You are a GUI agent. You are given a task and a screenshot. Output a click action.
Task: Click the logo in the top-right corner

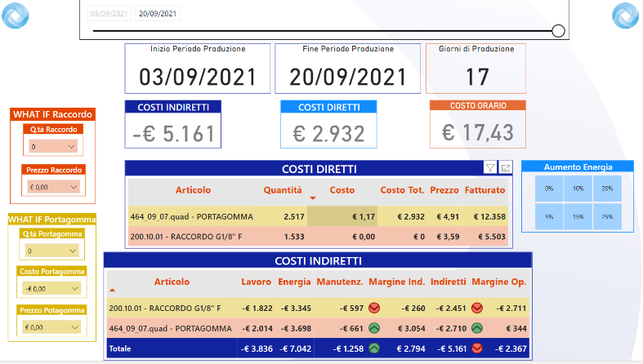pos(627,16)
